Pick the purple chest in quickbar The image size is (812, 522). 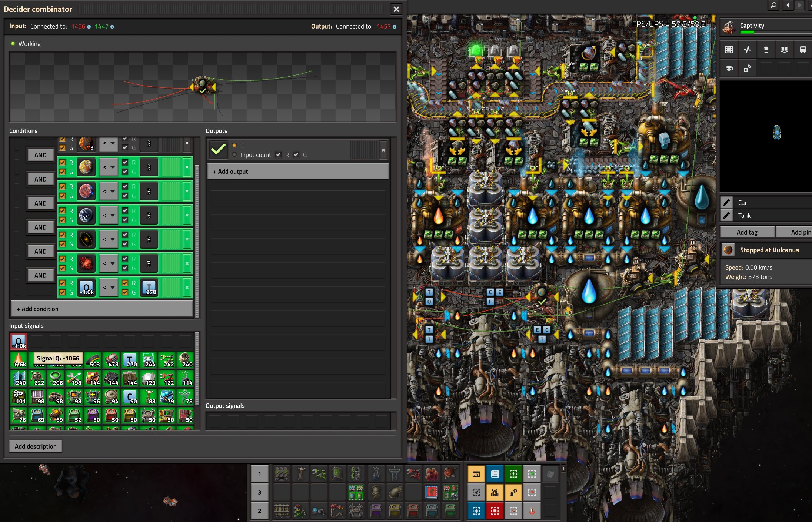pyautogui.click(x=376, y=511)
